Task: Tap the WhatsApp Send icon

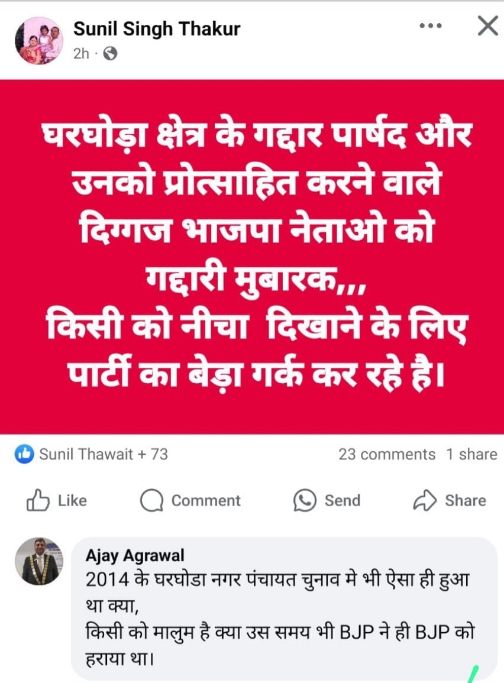Action: 304,500
